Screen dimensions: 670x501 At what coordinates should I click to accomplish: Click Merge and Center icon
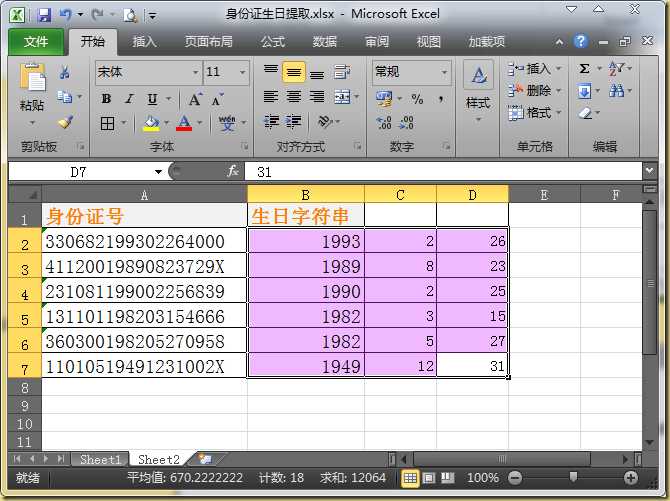click(x=342, y=97)
